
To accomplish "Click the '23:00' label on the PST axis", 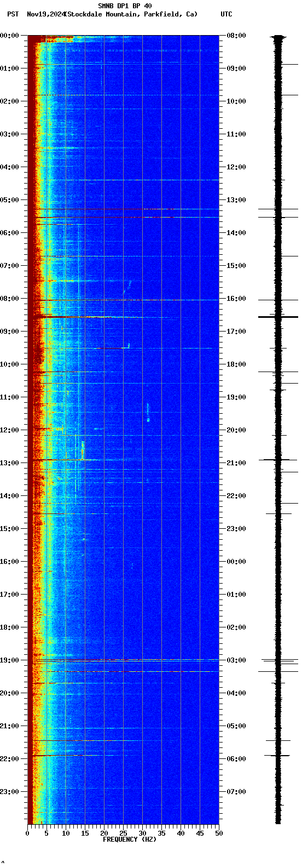I will [9, 792].
